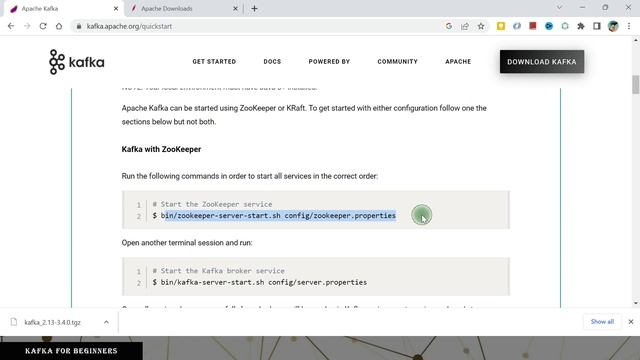The height and width of the screenshot is (360, 640).
Task: Click '# Start the ZooKeeper service' comment
Action: (x=212, y=204)
